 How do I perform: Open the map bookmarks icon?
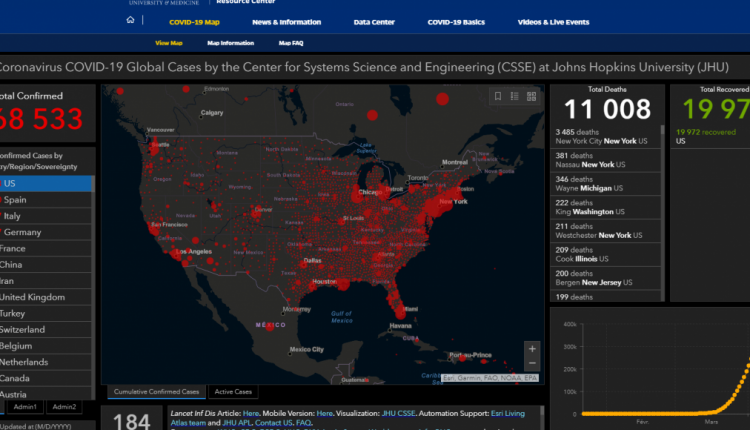(497, 96)
